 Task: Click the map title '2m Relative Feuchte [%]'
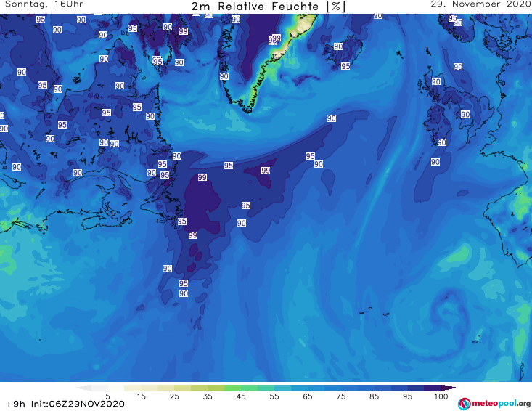(268, 6)
